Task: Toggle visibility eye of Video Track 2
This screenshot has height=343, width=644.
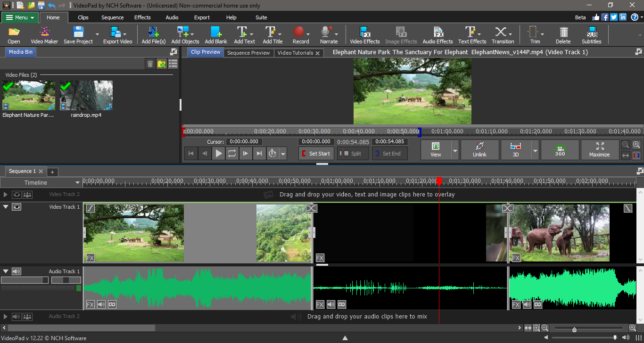Action: 17,194
